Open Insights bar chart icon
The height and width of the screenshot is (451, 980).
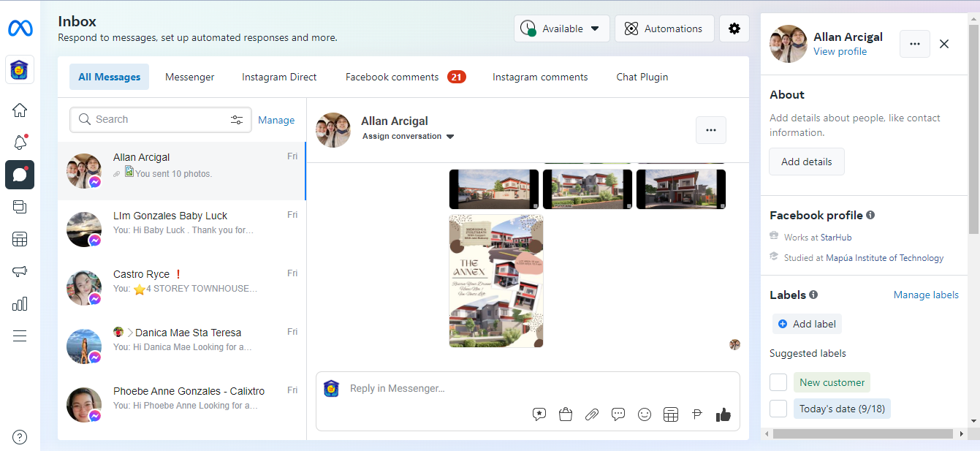[x=20, y=303]
